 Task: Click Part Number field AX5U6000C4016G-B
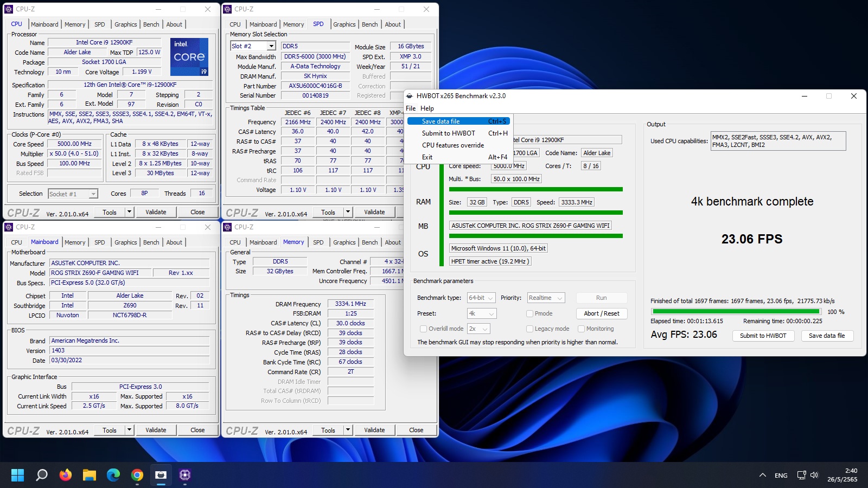tap(315, 86)
